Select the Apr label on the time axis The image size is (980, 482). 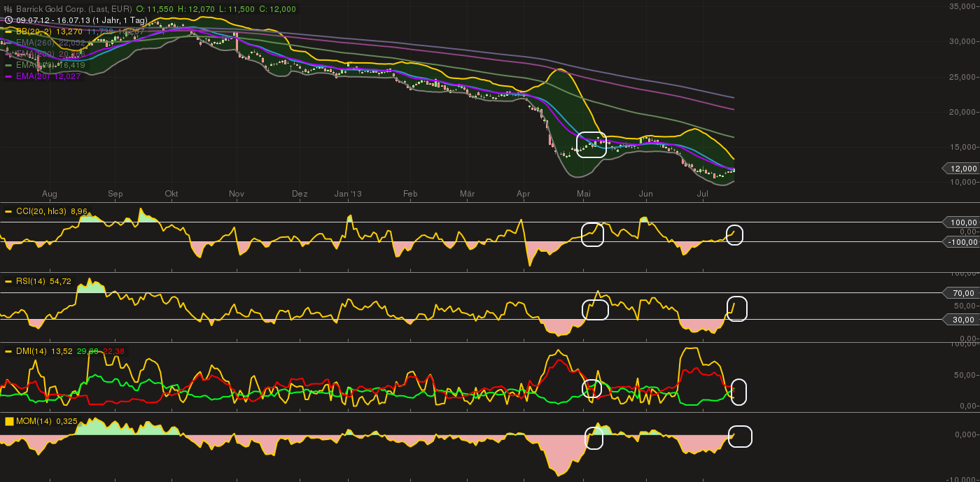523,194
